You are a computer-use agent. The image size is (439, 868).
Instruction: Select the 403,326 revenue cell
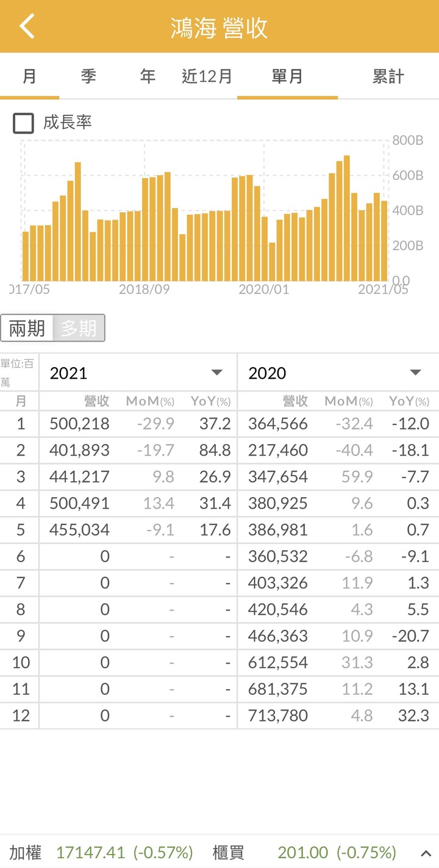pyautogui.click(x=278, y=583)
